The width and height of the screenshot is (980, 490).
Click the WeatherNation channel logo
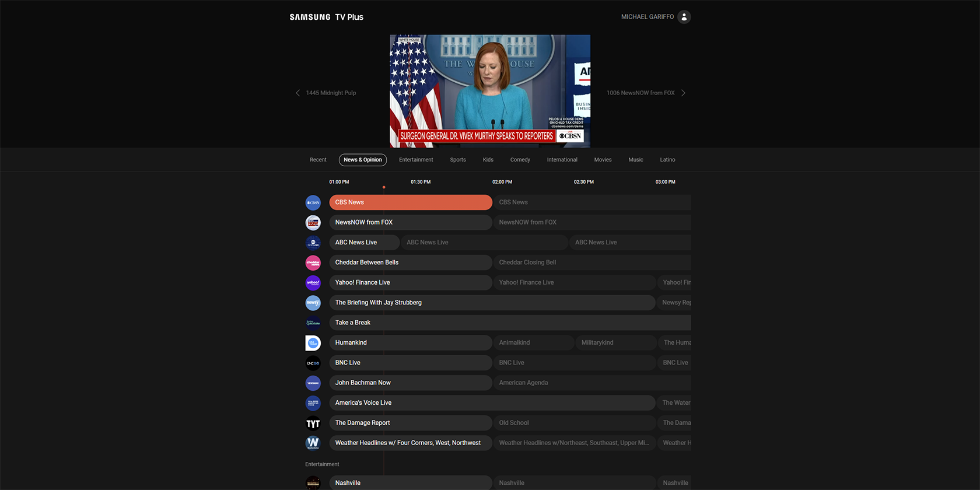(x=313, y=443)
